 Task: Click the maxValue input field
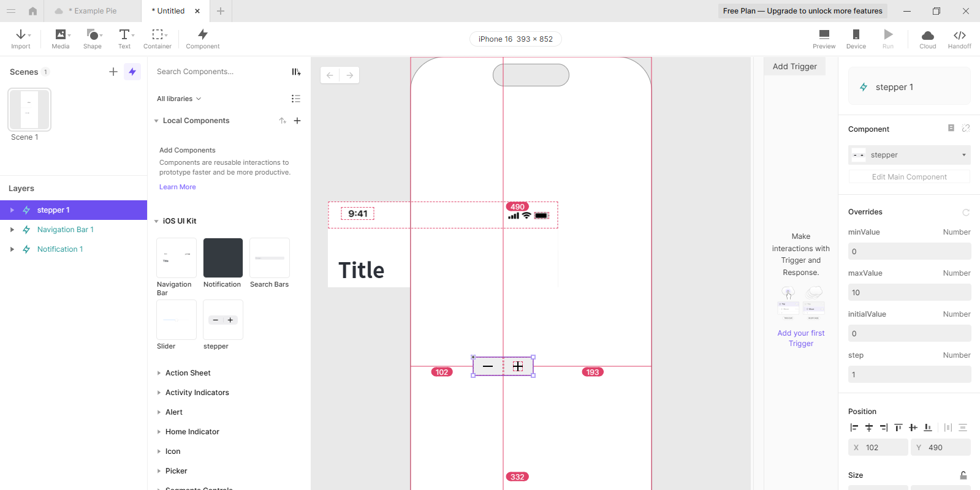tap(909, 292)
